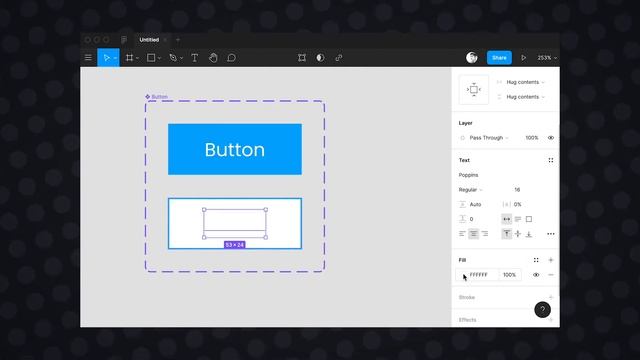Viewport: 640px width, 360px height.
Task: Select the Rectangle shape tool
Action: click(151, 58)
